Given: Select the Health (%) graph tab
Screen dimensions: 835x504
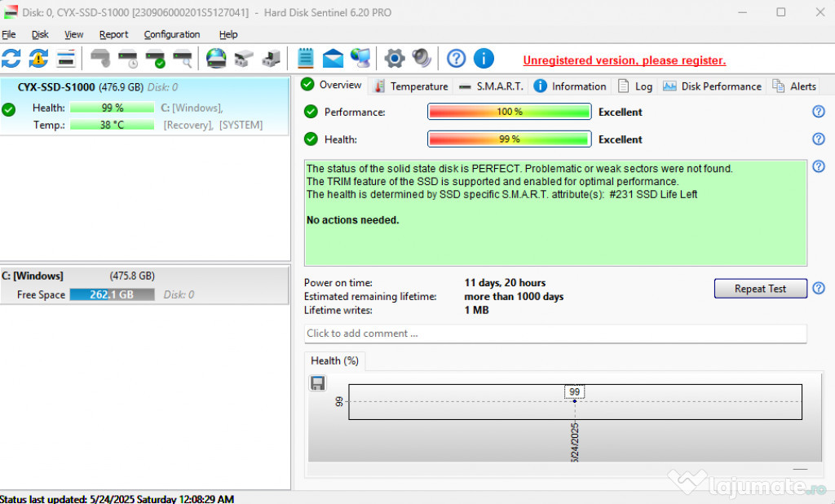Looking at the screenshot, I should coord(334,360).
